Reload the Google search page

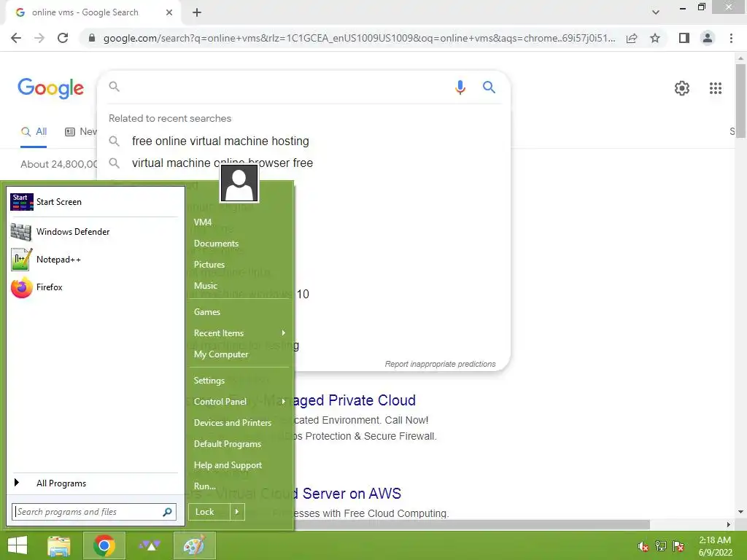[x=63, y=38]
